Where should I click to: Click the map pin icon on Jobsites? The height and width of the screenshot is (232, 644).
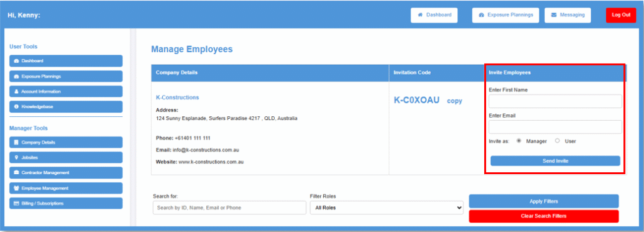coord(16,157)
